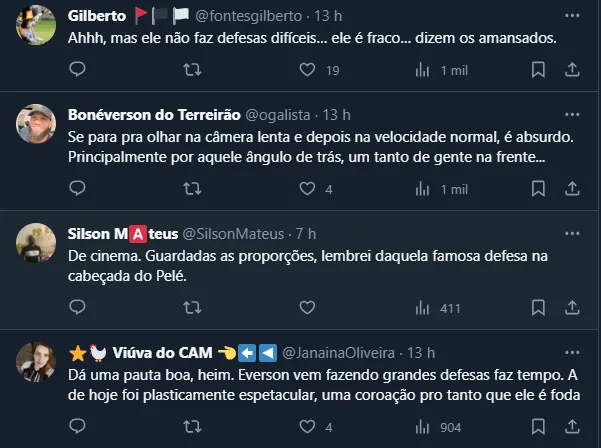
Task: Open Silson Mateus's profile picture
Action: pos(36,243)
